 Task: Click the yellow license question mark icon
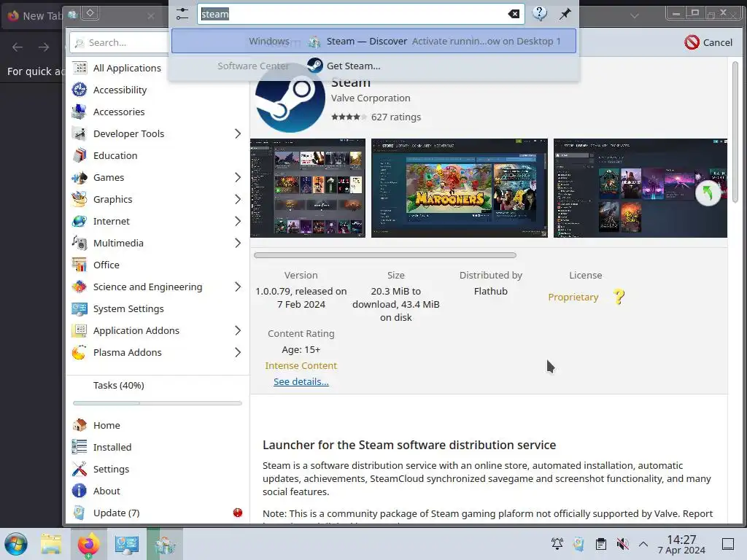[x=619, y=297]
